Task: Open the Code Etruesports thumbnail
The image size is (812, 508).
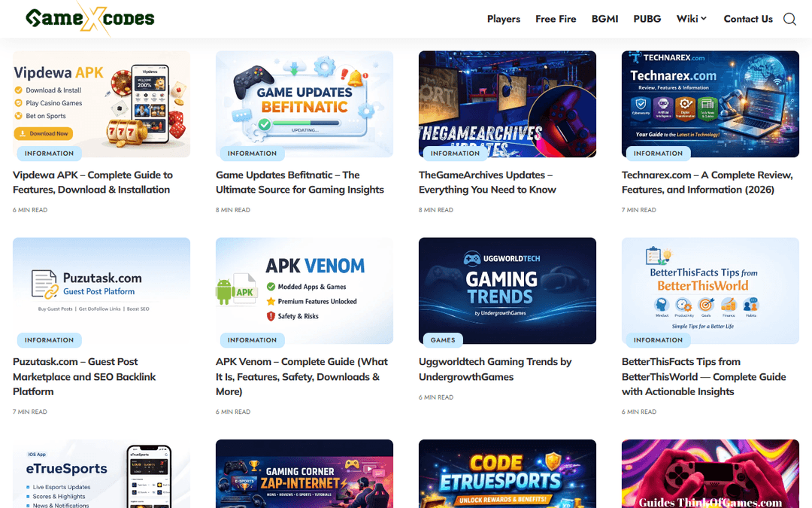Action: (507, 474)
